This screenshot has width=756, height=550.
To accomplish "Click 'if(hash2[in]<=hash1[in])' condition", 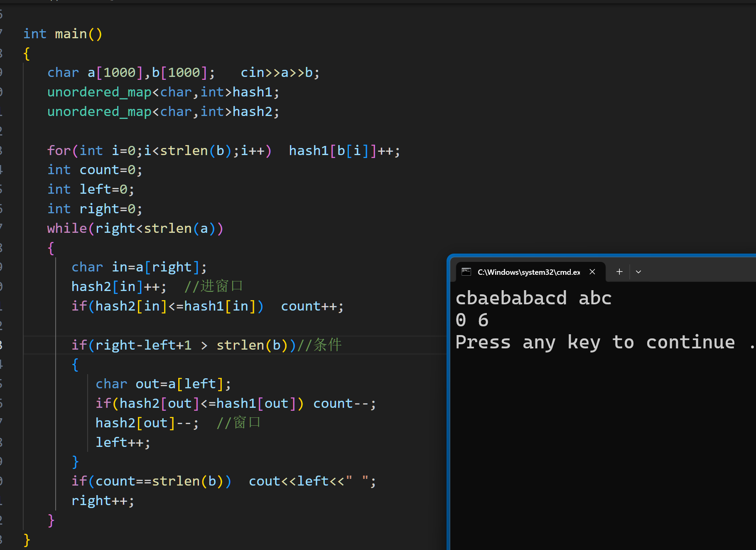I will pyautogui.click(x=167, y=306).
